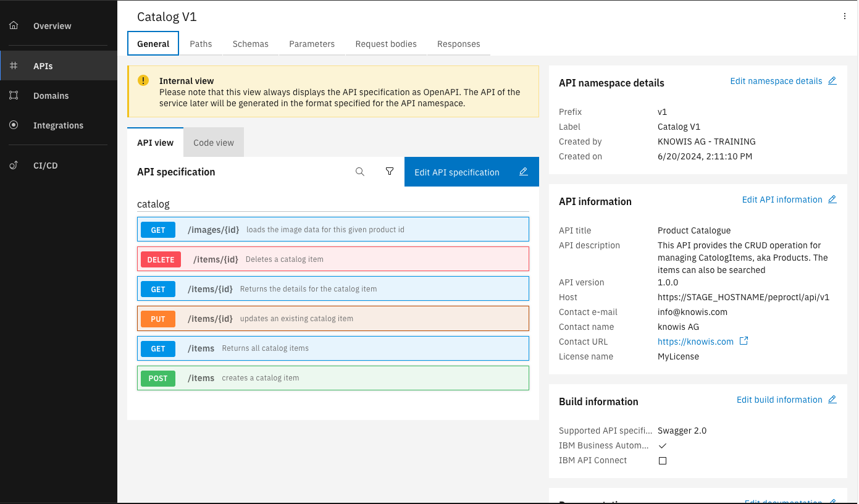Click the pencil icon beside Edit build information
This screenshot has height=504, width=859.
click(x=832, y=399)
